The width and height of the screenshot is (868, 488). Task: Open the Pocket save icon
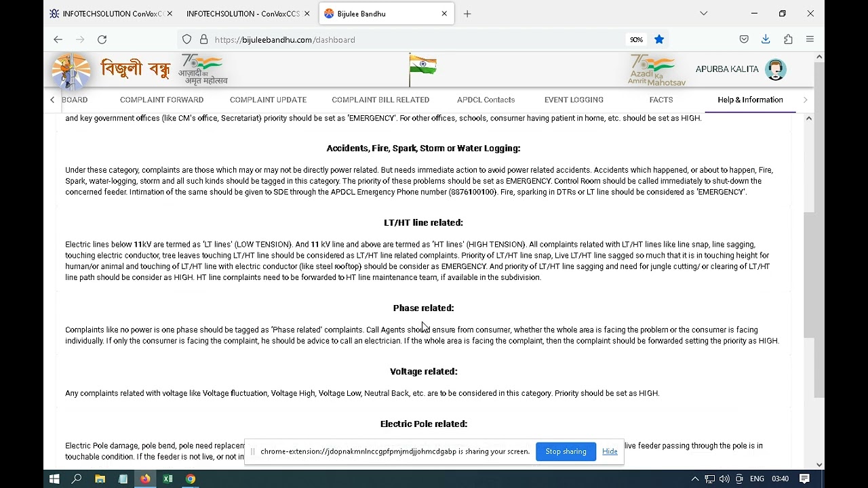click(744, 39)
